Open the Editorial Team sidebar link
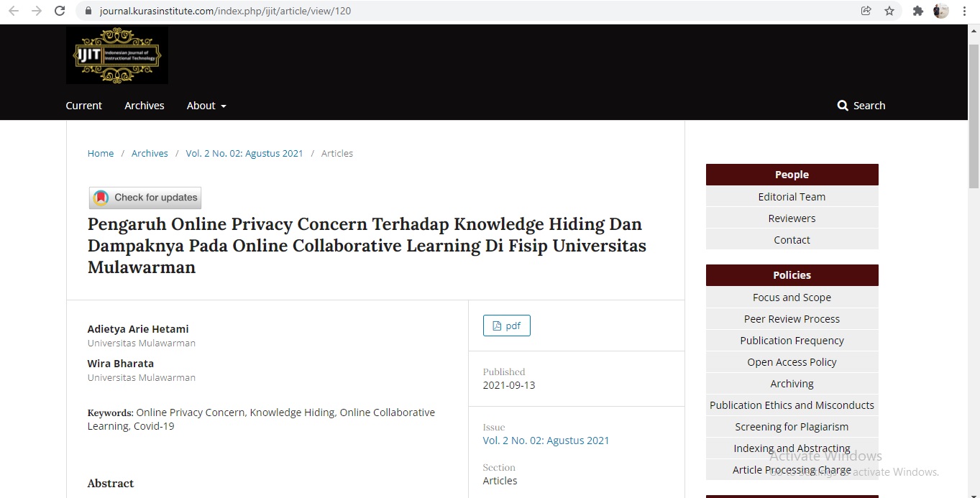This screenshot has width=980, height=498. point(792,197)
